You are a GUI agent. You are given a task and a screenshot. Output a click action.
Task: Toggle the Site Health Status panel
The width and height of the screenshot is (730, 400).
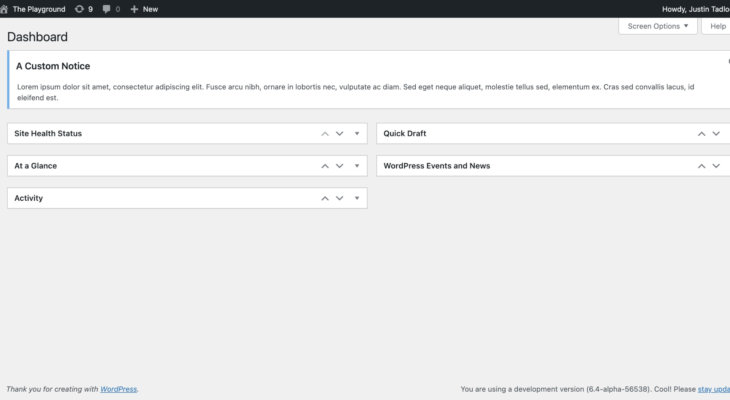tap(357, 133)
